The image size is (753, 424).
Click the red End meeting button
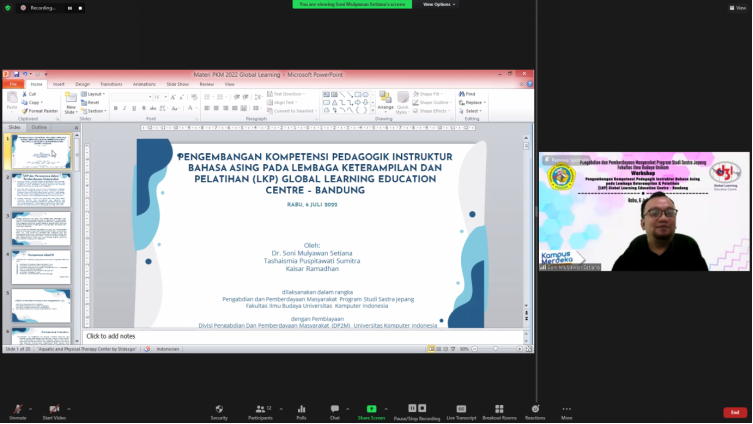click(735, 412)
